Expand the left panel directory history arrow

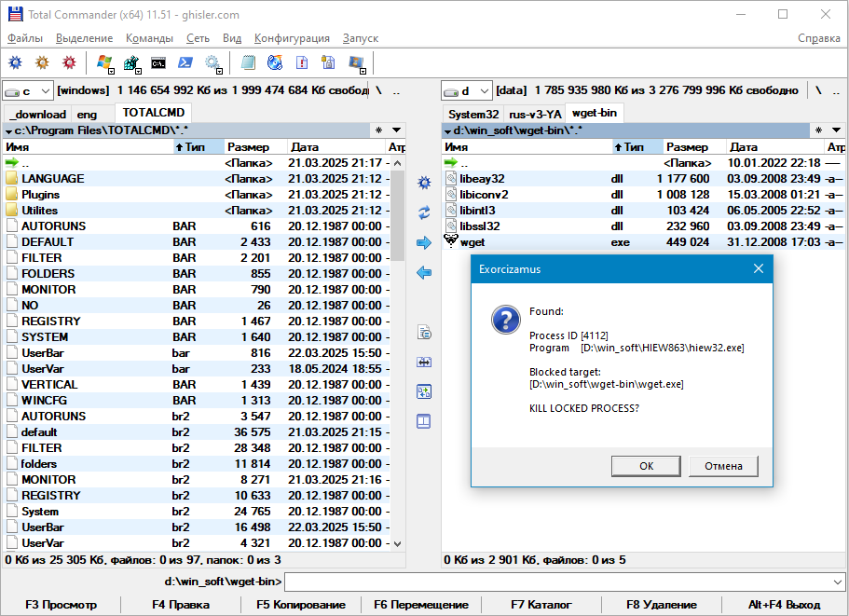coord(397,130)
